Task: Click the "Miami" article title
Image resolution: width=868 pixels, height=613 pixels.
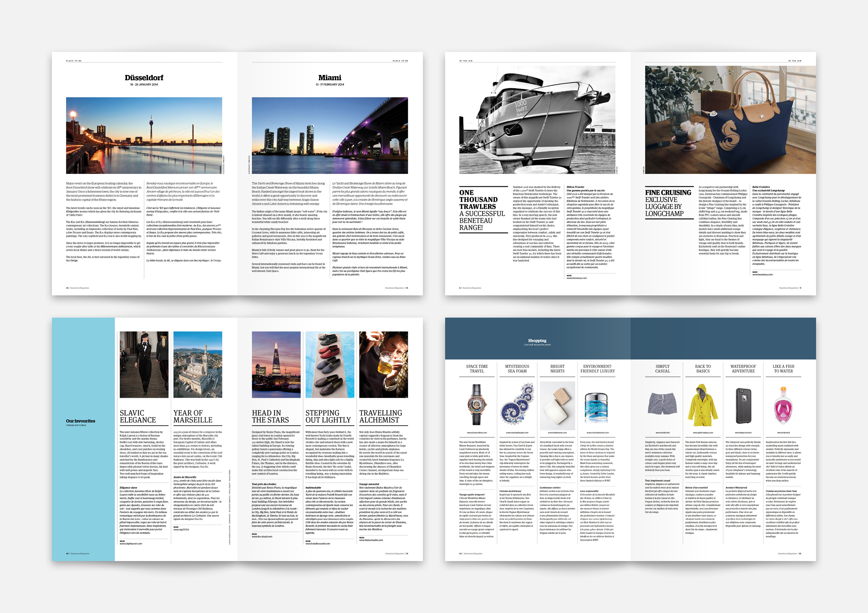Action: click(x=330, y=78)
